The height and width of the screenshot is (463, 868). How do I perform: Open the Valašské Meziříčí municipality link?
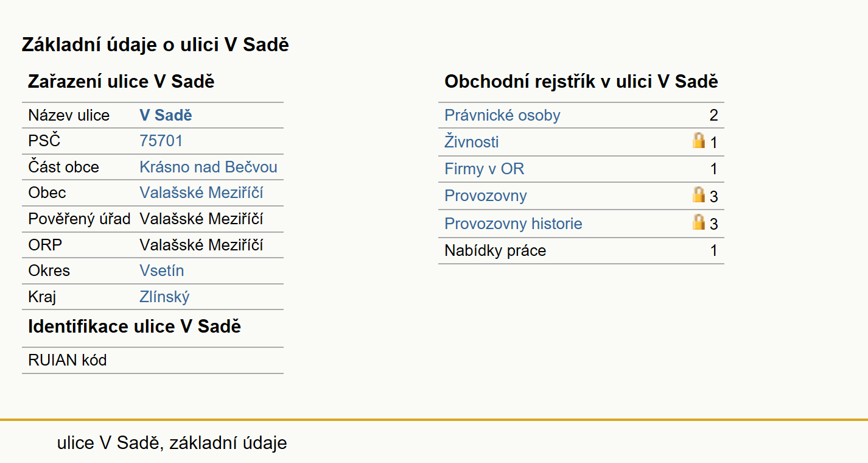(201, 193)
